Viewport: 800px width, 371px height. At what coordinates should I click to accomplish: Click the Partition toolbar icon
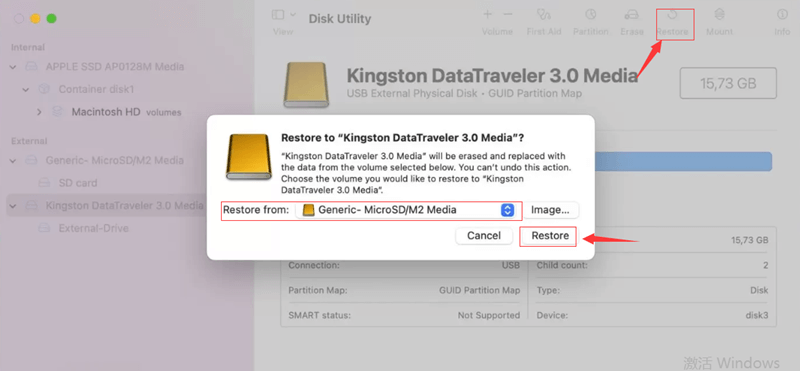590,14
